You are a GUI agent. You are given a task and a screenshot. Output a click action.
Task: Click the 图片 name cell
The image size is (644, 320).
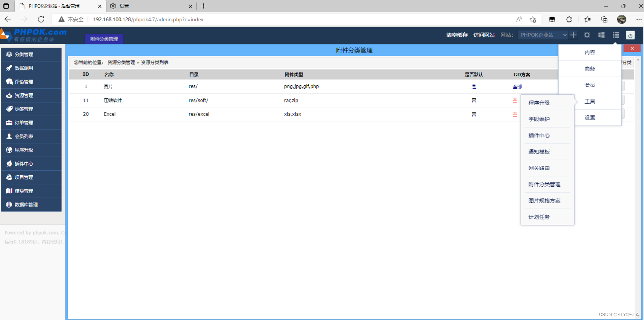click(108, 87)
